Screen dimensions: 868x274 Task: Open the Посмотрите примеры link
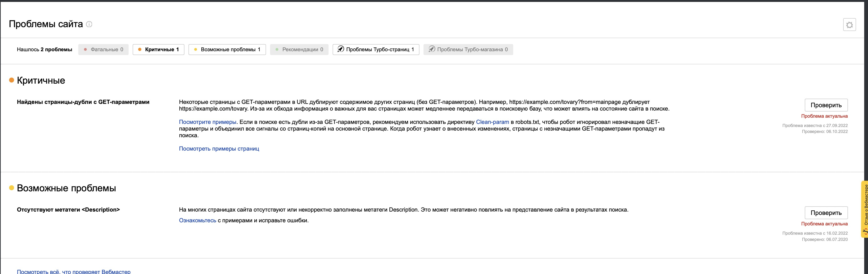[208, 122]
